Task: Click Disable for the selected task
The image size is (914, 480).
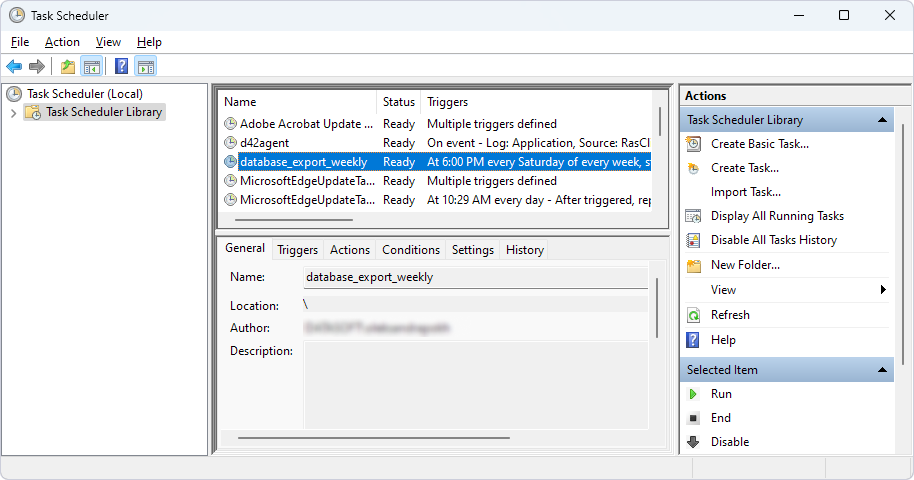Action: pos(730,442)
